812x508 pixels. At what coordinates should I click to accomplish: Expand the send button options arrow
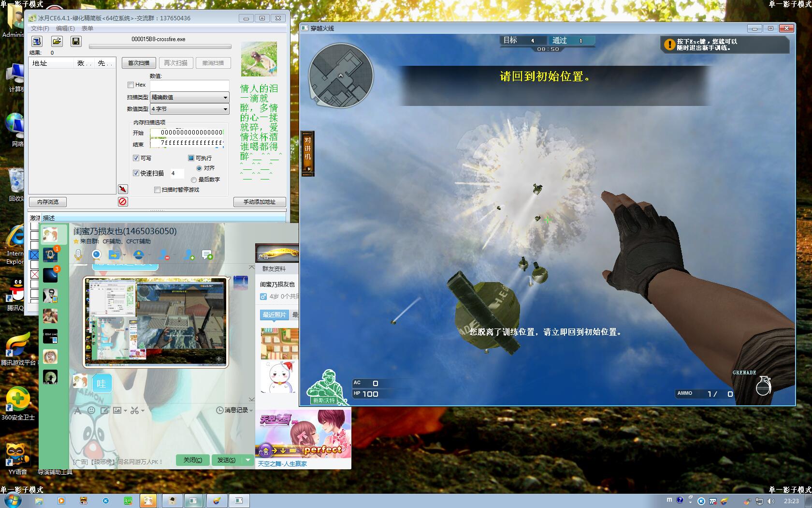[x=248, y=460]
